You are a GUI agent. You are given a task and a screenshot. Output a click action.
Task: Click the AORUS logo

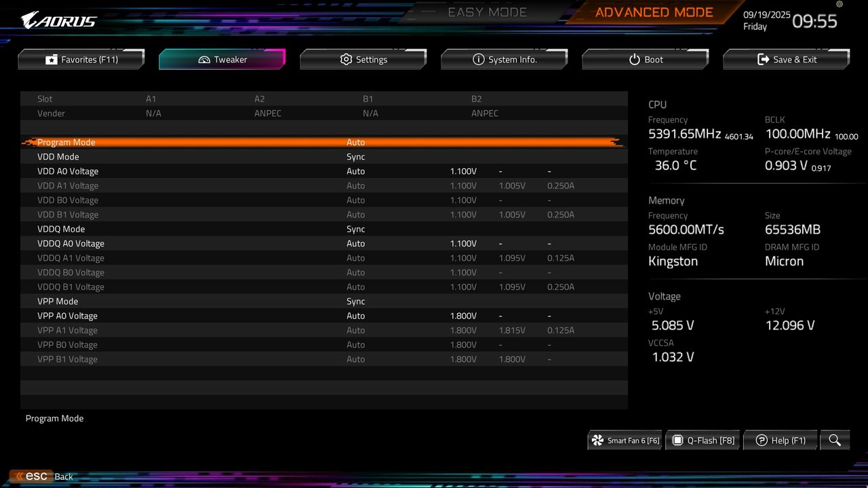pyautogui.click(x=58, y=20)
